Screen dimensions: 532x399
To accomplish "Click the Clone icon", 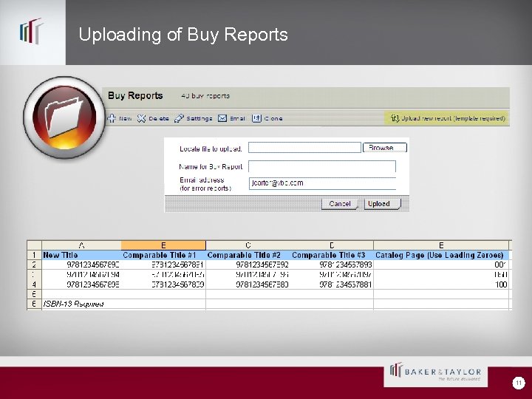I will 256,118.
